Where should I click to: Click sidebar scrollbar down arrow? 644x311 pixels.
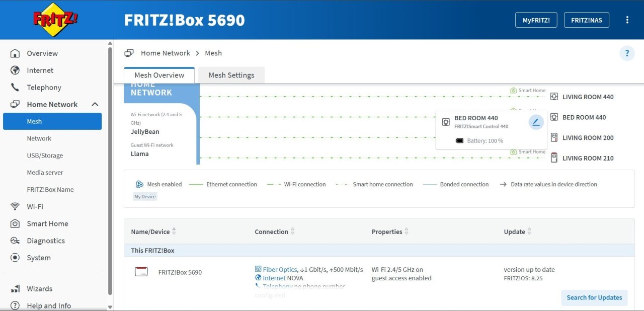[110, 307]
